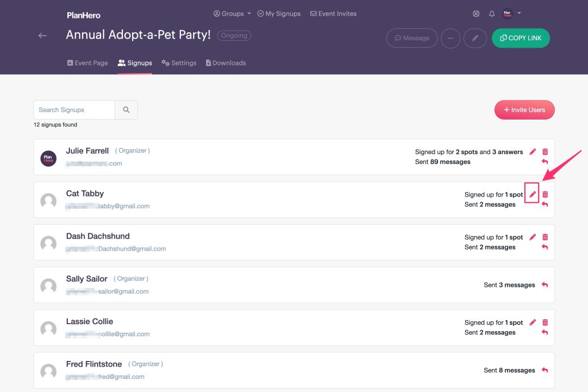Click the text "12 signups found"
The image size is (588, 392).
[x=56, y=125]
